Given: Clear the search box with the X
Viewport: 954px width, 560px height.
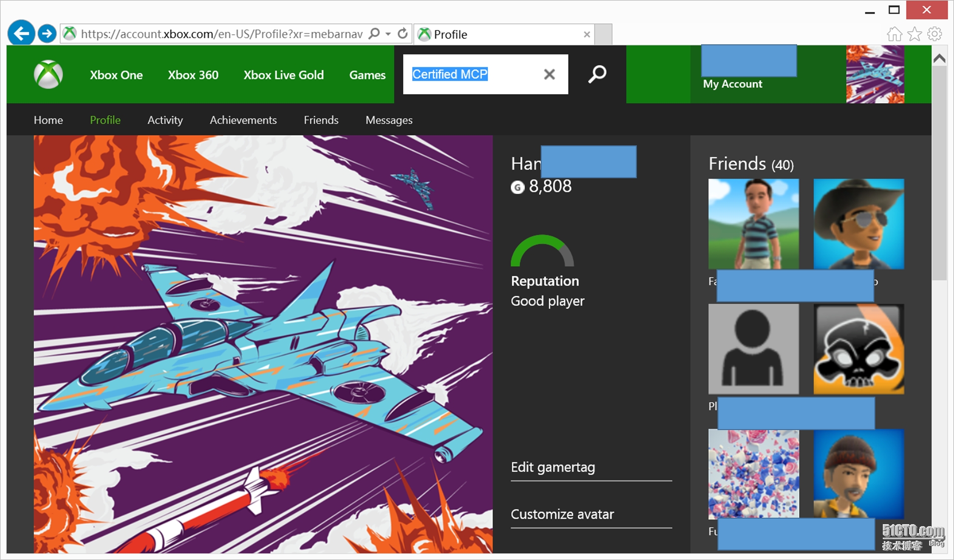Looking at the screenshot, I should 549,74.
